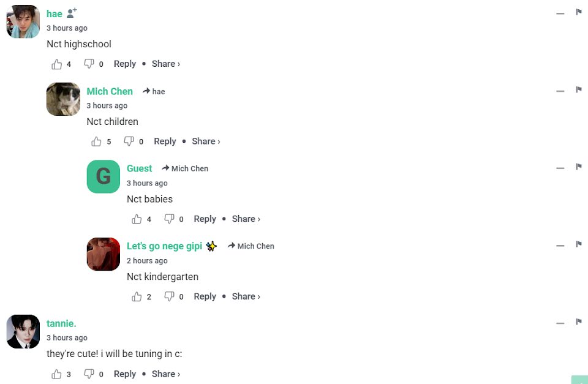Viewport: 588px width, 384px height.
Task: Dislike Mich Chen's "Nct children" comment
Action: 129,141
